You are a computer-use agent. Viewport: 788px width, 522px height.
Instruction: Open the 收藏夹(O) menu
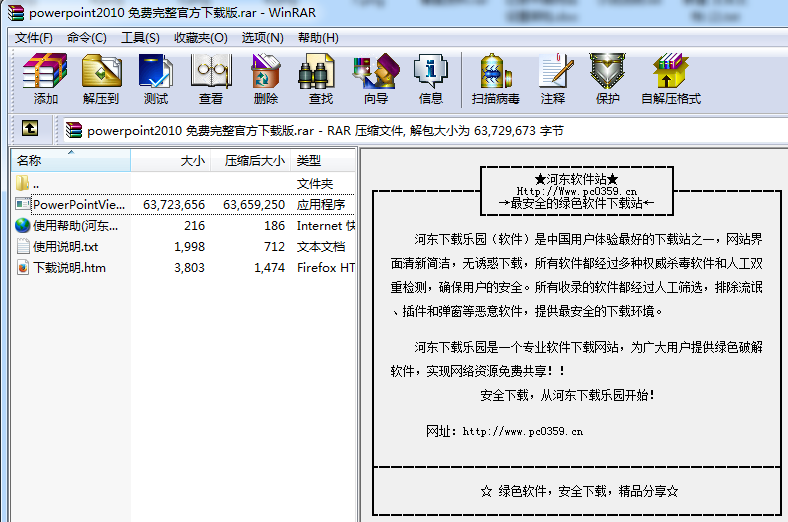coord(201,38)
